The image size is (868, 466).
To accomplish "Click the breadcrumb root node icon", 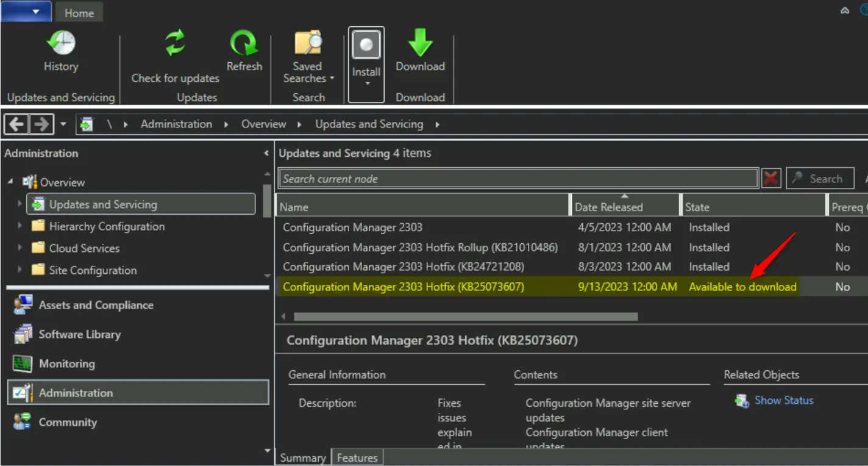I will (87, 124).
